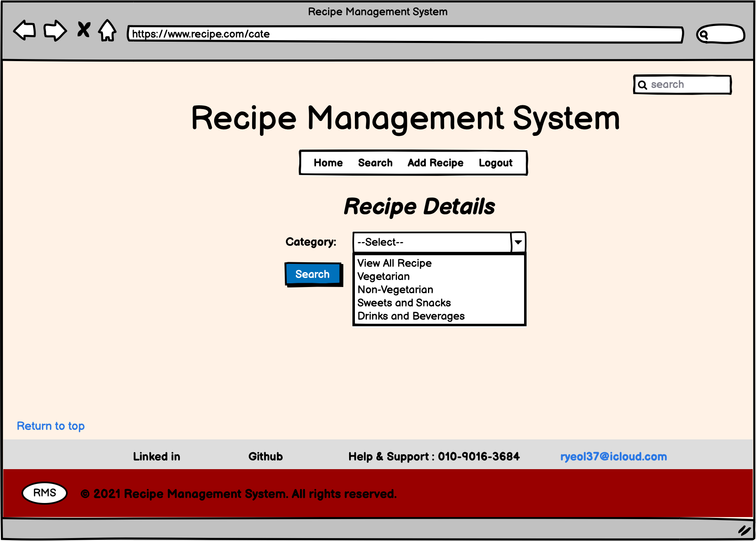Open the browser home page icon
This screenshot has width=756, height=541.
tap(106, 31)
